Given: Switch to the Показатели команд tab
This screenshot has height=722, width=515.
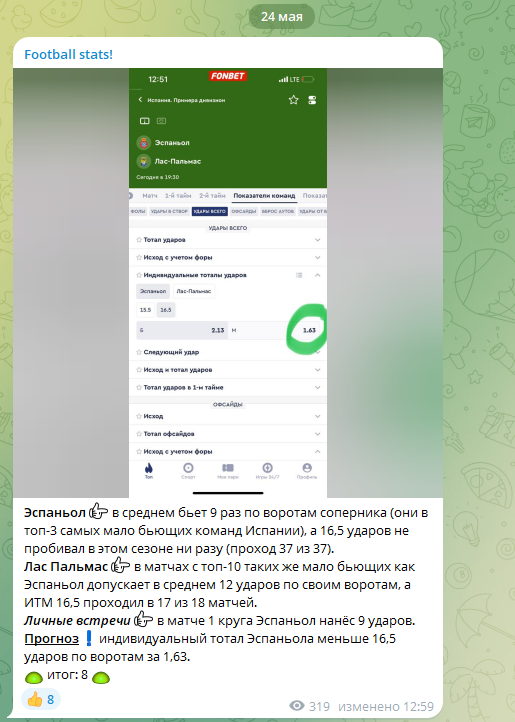Looking at the screenshot, I should 264,196.
